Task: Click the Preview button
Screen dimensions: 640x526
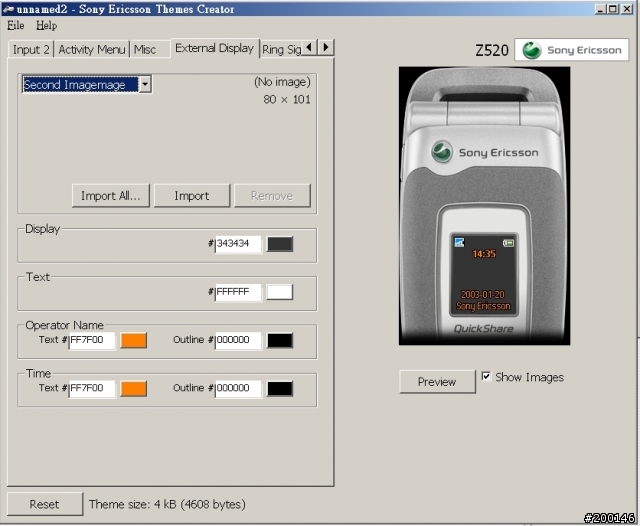Action: click(x=437, y=382)
